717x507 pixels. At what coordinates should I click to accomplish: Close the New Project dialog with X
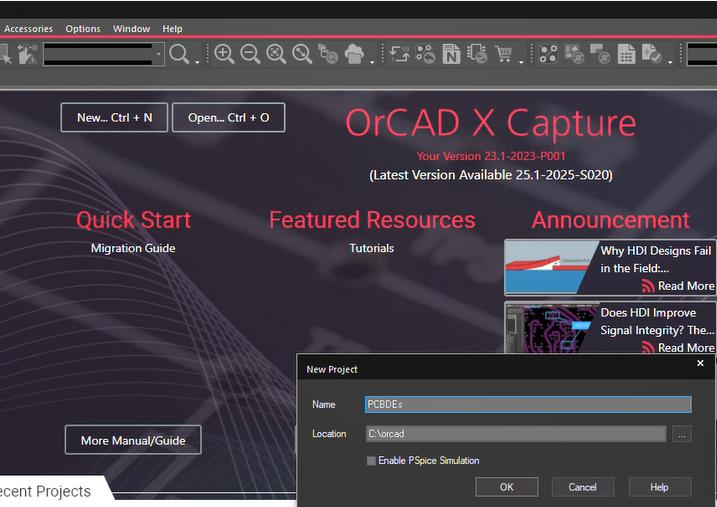[700, 363]
